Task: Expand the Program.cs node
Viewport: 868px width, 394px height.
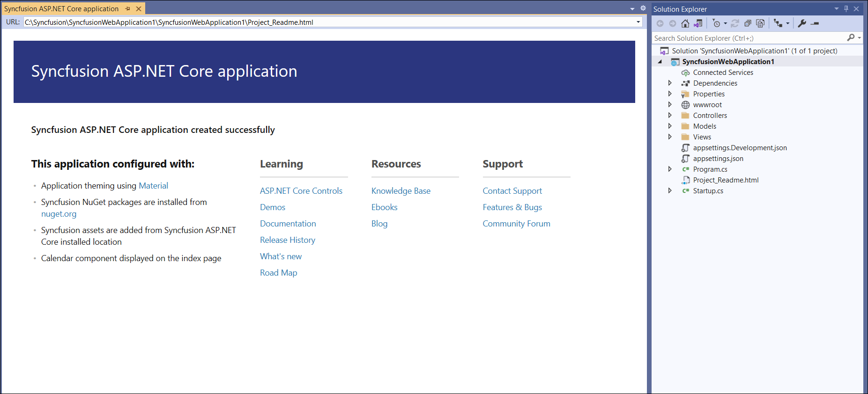Action: tap(670, 169)
